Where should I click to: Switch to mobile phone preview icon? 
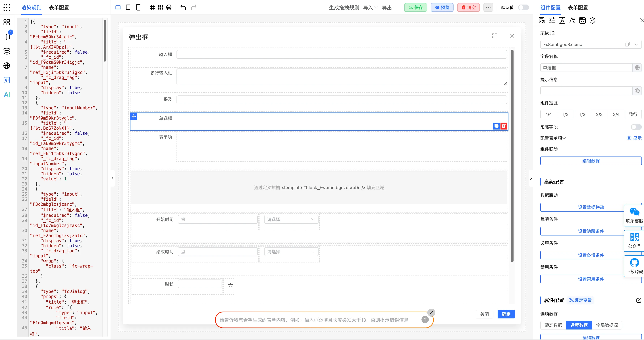pyautogui.click(x=138, y=7)
